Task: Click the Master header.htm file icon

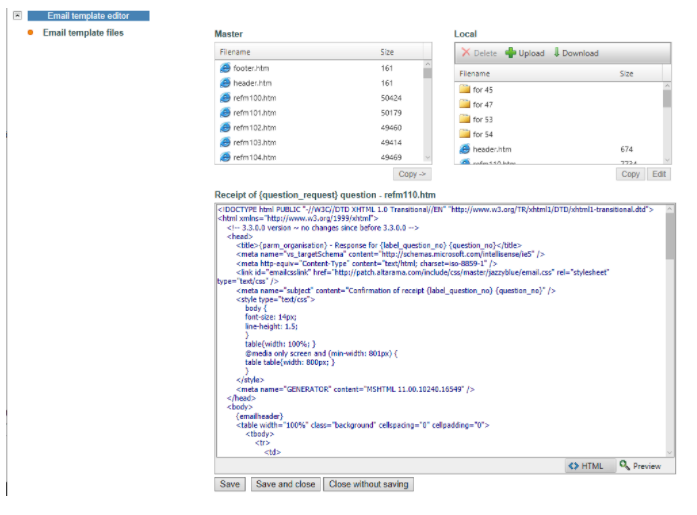Action: point(225,83)
